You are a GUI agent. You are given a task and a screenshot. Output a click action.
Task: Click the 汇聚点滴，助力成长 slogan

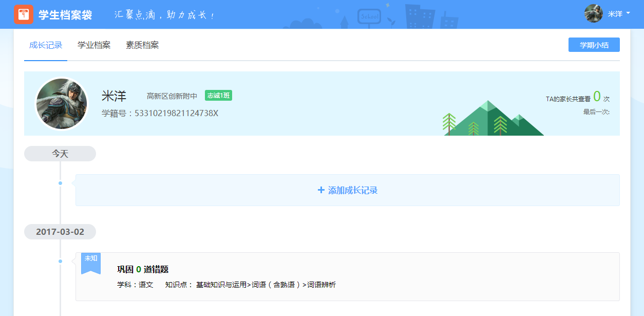164,15
